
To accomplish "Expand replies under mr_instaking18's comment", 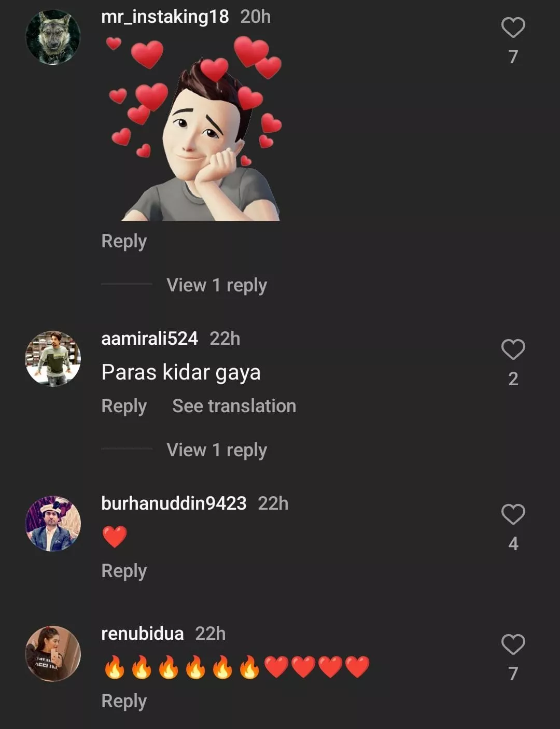I will tap(216, 285).
